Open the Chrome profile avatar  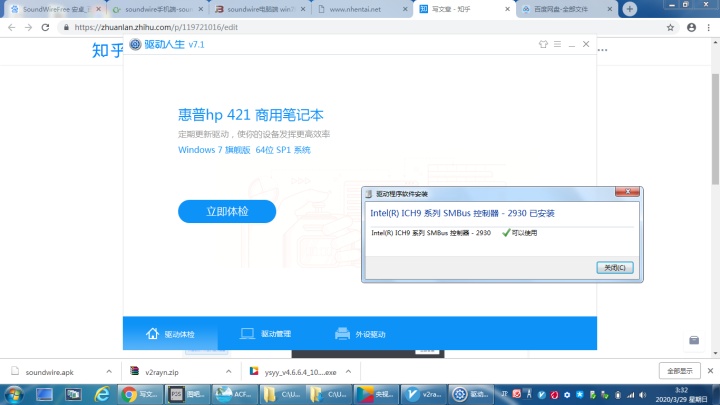(691, 28)
